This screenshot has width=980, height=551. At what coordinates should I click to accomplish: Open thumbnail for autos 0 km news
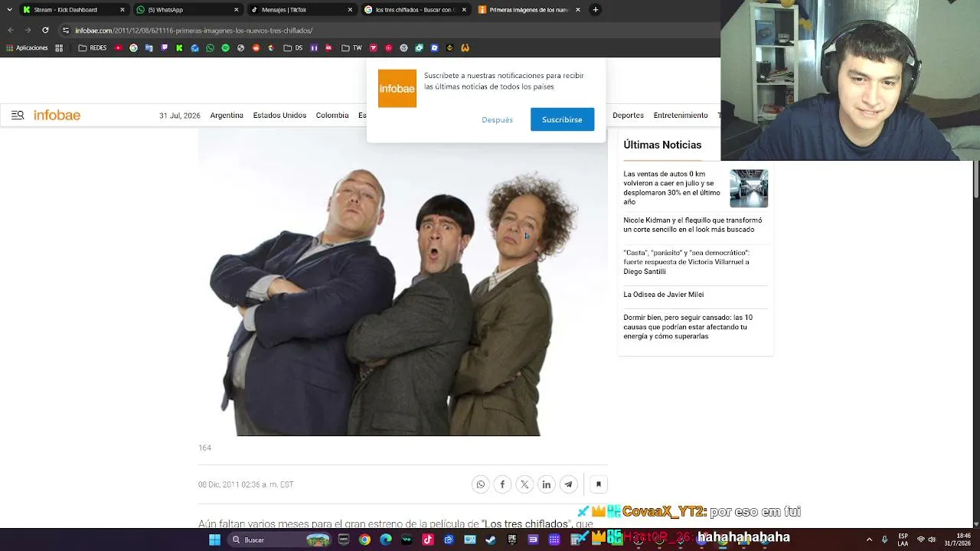point(749,188)
